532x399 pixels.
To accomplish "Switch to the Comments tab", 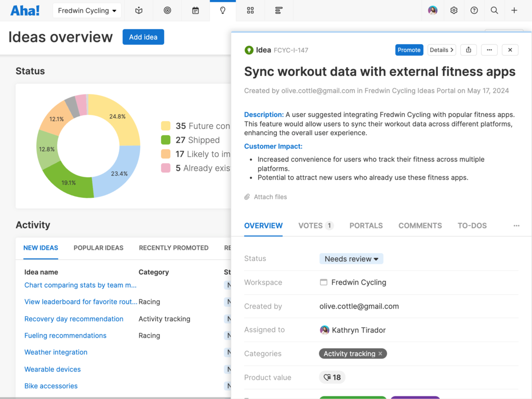I will click(x=420, y=225).
